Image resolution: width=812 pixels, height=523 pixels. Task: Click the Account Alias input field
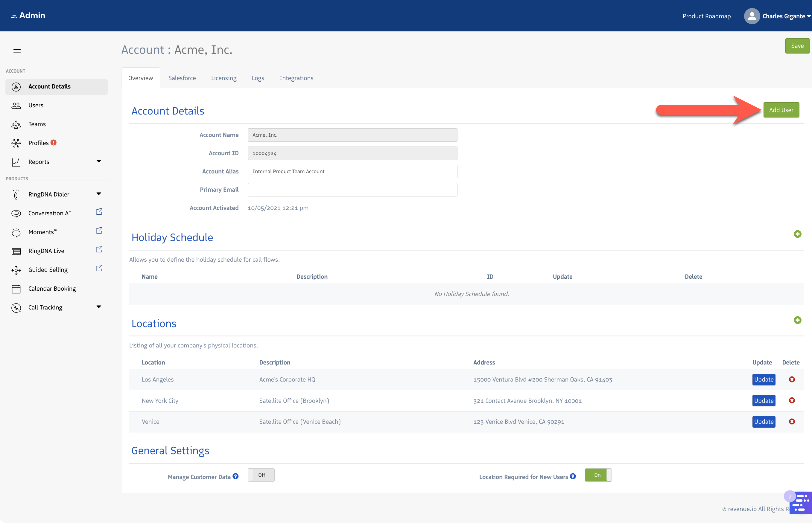click(352, 172)
